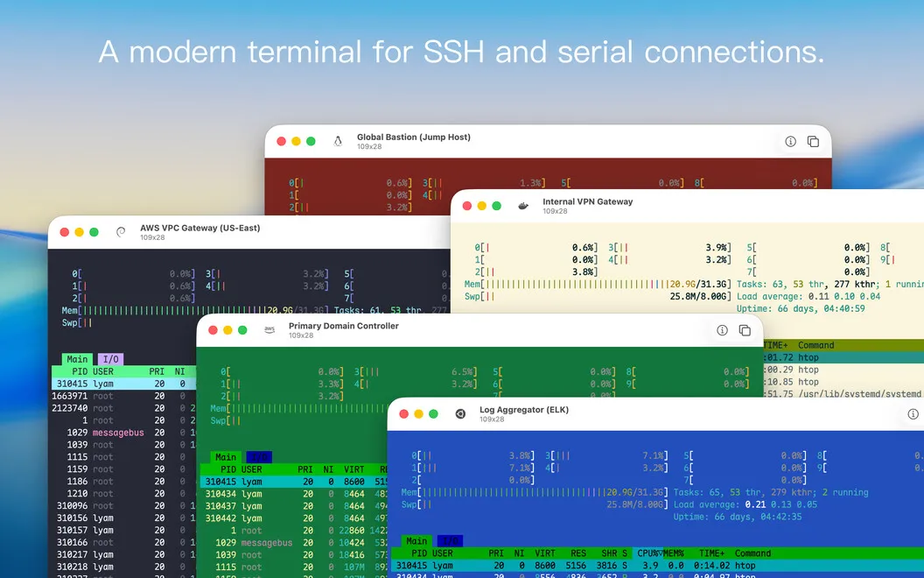The image size is (924, 578).
Task: Click Command column header in Internal VPN Gateway
Action: click(816, 345)
